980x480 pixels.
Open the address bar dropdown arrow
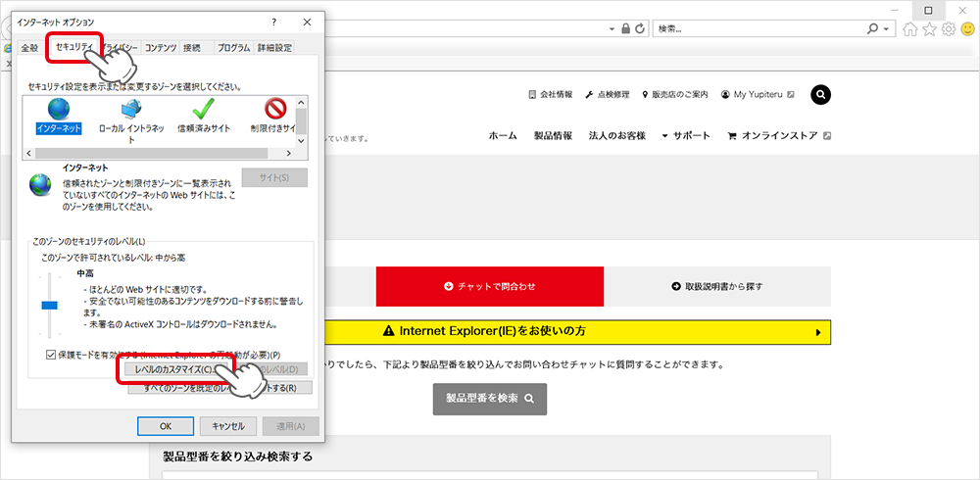(612, 28)
